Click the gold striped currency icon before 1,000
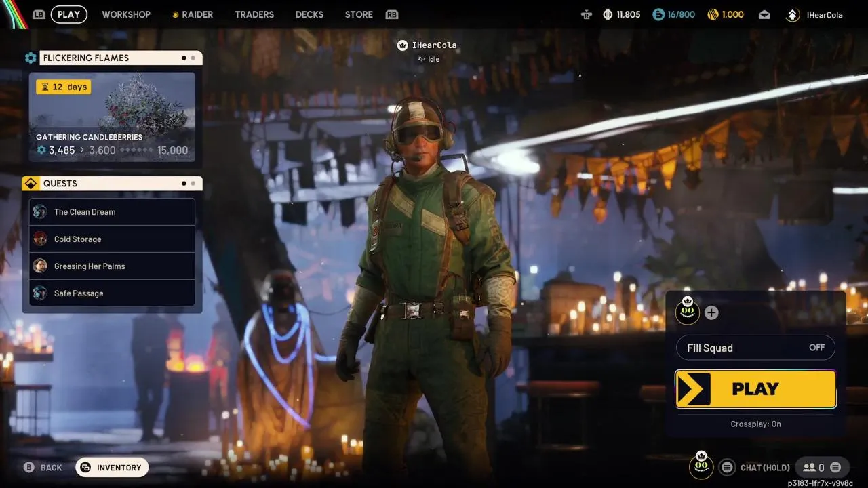 coord(713,14)
